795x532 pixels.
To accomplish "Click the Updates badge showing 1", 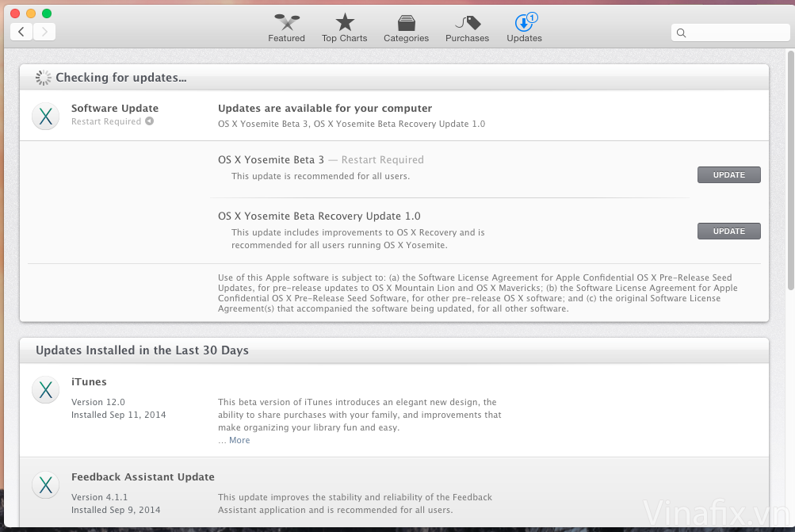I will point(531,17).
